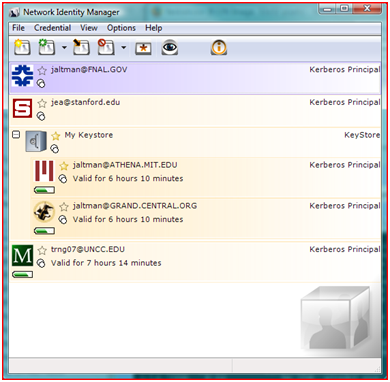Click credential icon beside GRAND.CENTRAL's Valid for 6 hours
The image size is (390, 382).
point(63,220)
